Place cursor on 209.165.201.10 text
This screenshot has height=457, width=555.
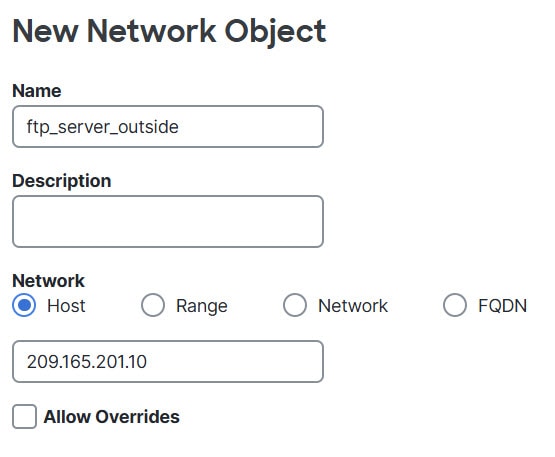coord(87,361)
